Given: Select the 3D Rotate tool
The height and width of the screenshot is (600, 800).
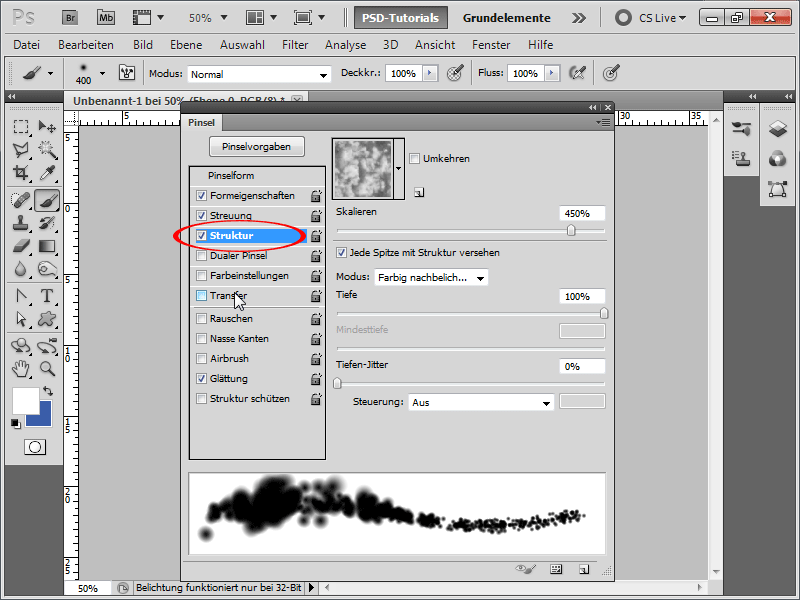Looking at the screenshot, I should pos(21,346).
